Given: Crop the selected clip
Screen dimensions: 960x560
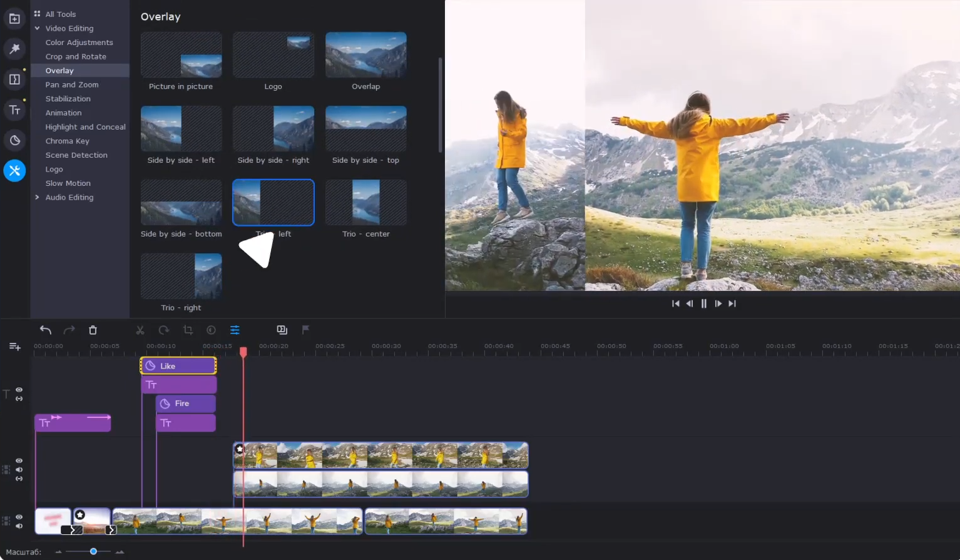Looking at the screenshot, I should (187, 330).
